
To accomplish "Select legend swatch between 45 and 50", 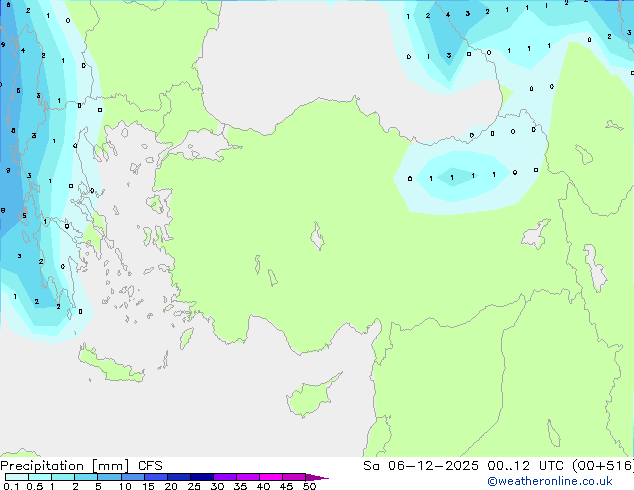I will [294, 477].
